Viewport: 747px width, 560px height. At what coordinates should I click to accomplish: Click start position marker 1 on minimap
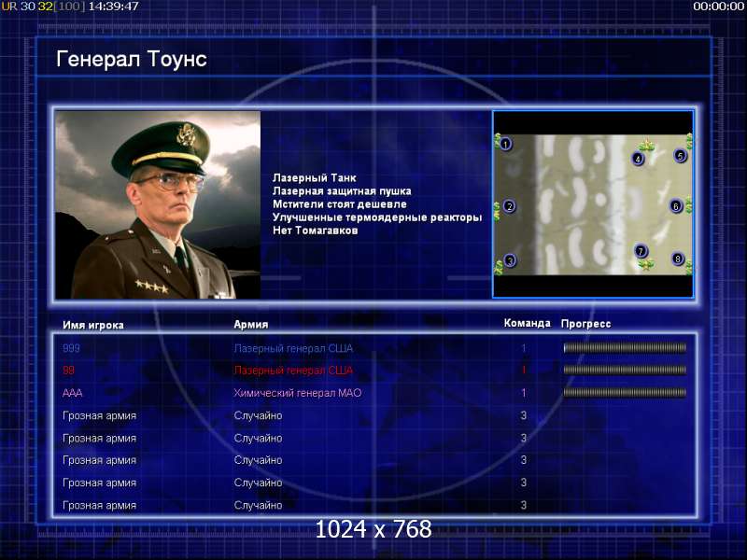505,143
